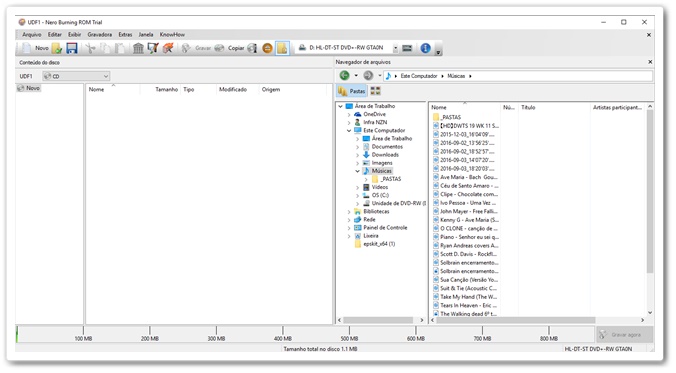Close the Navegador de arquivos panel
Viewport: 676px width, 373px height.
(x=650, y=62)
